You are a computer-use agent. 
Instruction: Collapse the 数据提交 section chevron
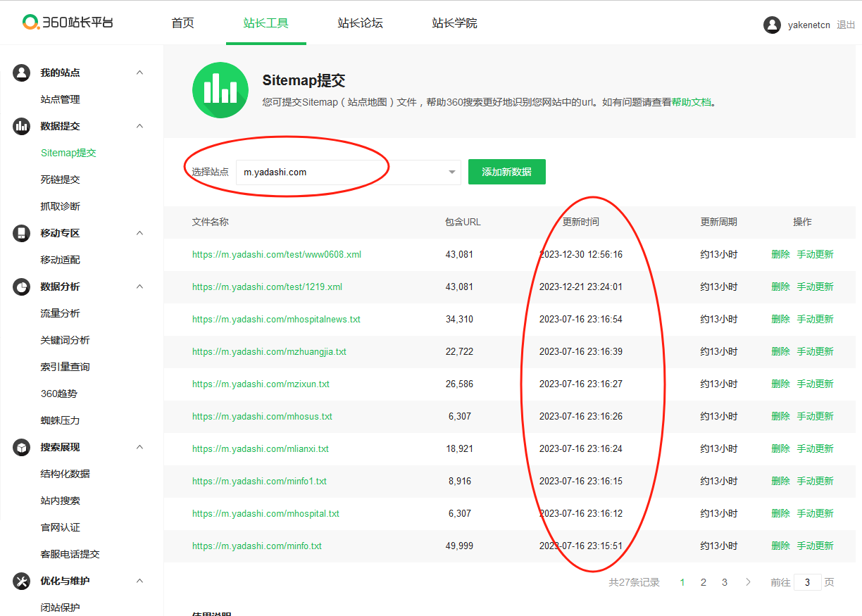tap(139, 126)
